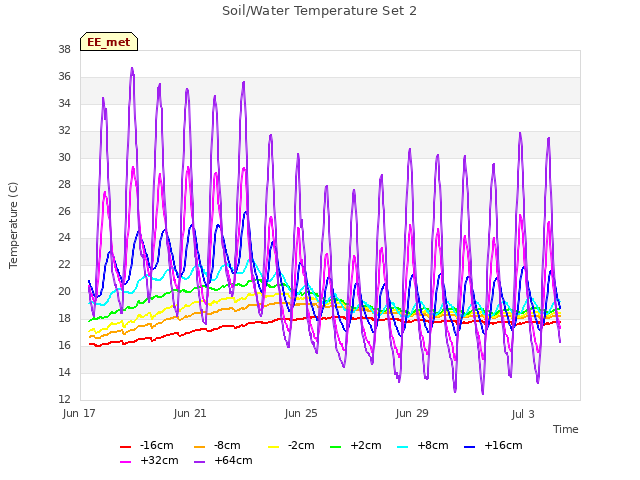Click the 36 y-axis tick label

point(64,76)
